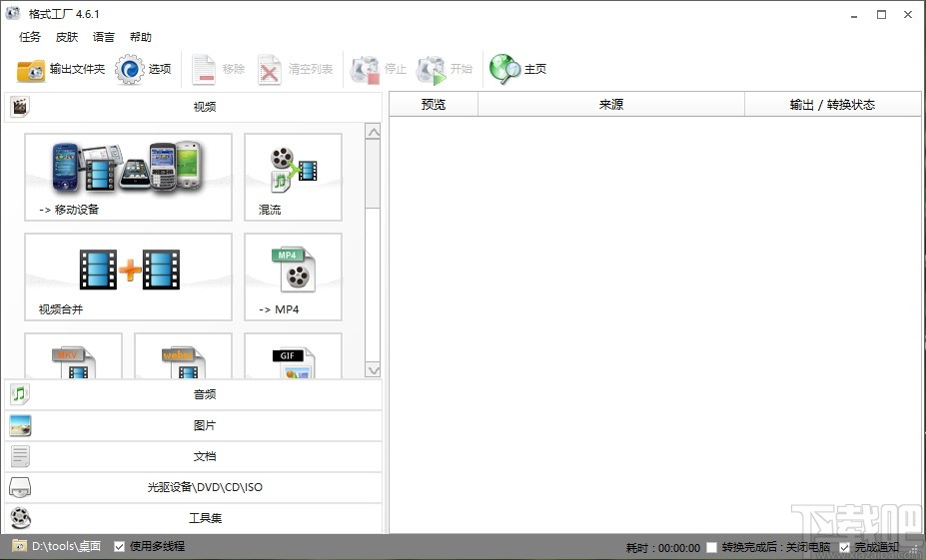The image size is (926, 560).
Task: Click the D:\tools\桌面 output path
Action: pyautogui.click(x=66, y=546)
